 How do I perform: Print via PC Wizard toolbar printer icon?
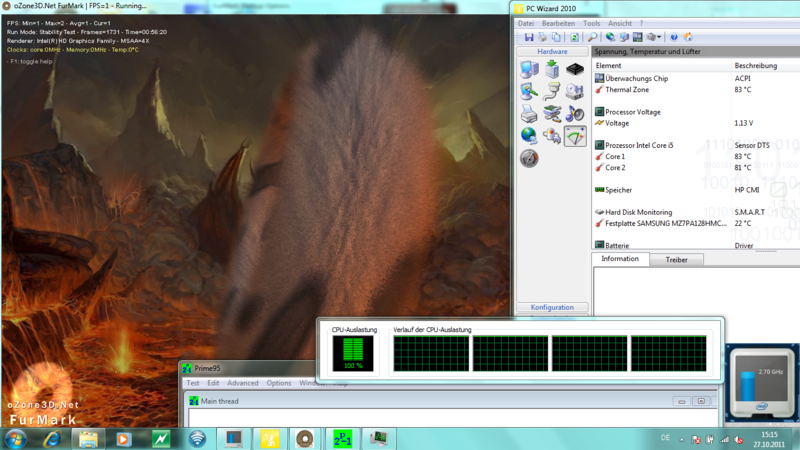point(542,37)
